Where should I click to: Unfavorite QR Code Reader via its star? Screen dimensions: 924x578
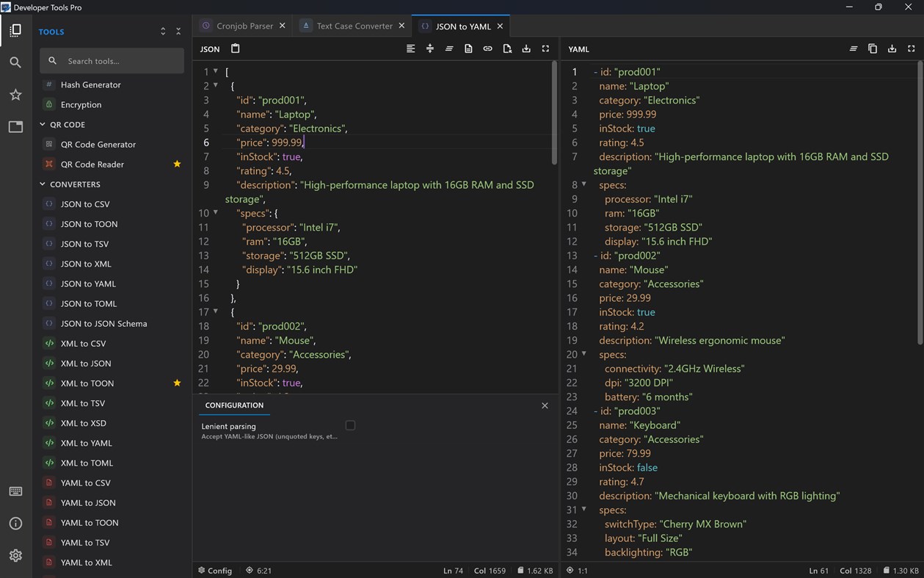pos(177,164)
